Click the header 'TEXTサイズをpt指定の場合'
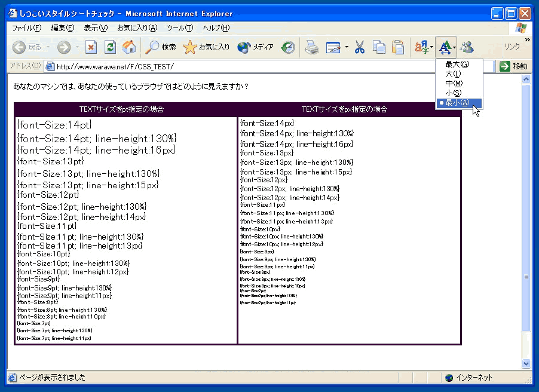 pos(122,109)
